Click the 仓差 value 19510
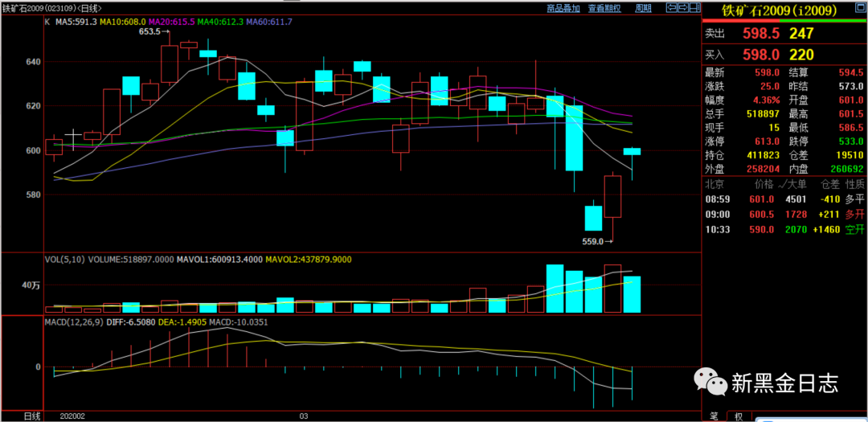The height and width of the screenshot is (422, 868). [851, 155]
